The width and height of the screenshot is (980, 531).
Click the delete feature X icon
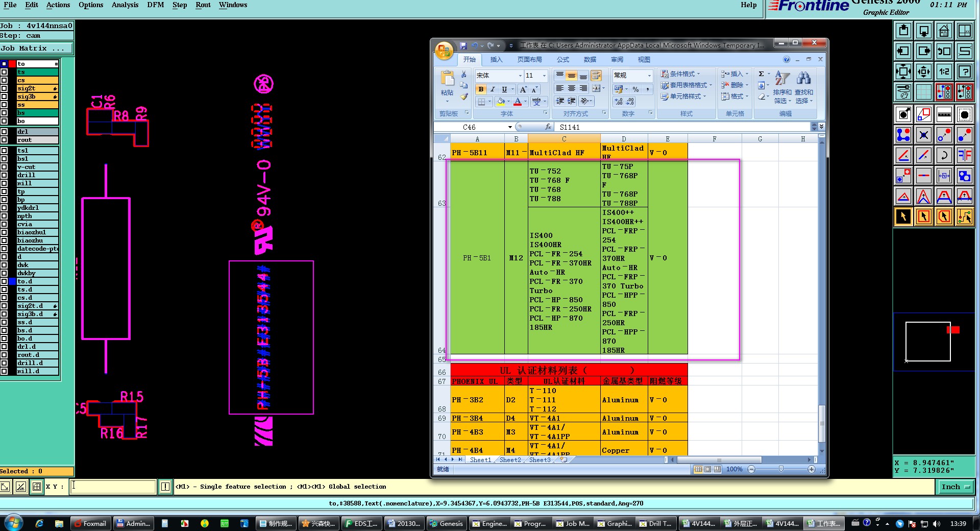coord(924,135)
